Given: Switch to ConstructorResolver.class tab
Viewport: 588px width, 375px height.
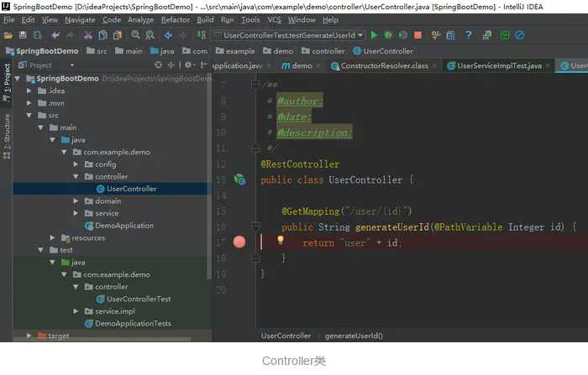Looking at the screenshot, I should point(385,66).
